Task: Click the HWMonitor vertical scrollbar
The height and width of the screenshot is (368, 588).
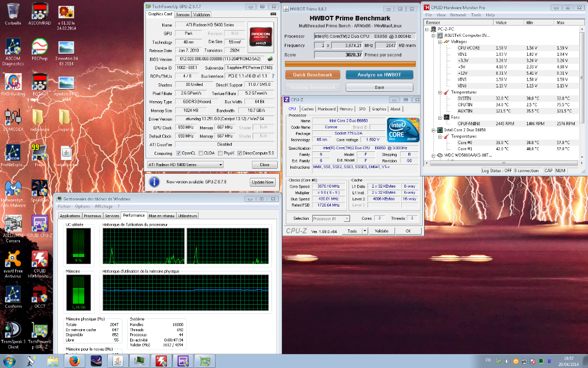Action: click(x=582, y=92)
